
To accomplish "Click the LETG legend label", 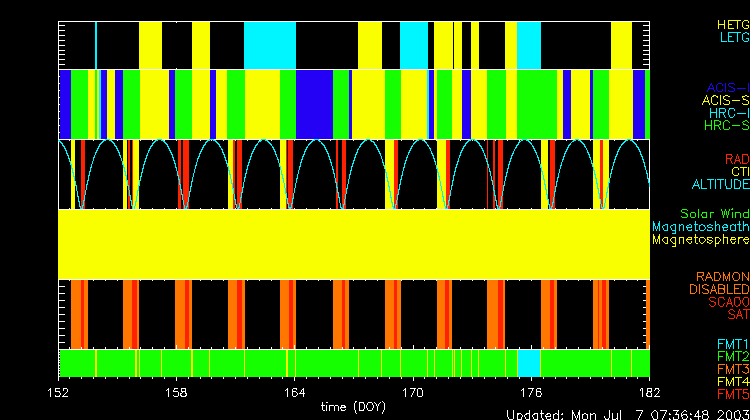I will 734,37.
